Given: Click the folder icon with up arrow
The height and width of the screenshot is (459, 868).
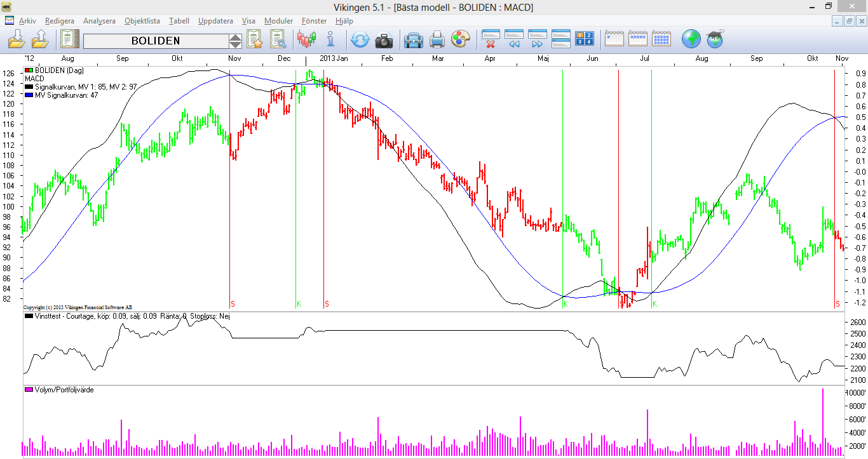Looking at the screenshot, I should pyautogui.click(x=40, y=40).
